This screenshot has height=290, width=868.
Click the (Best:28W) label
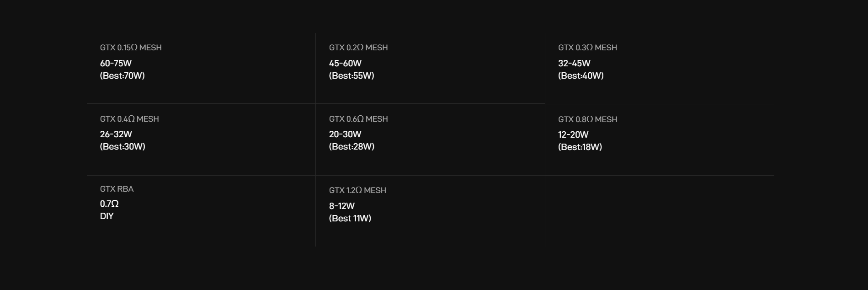351,147
